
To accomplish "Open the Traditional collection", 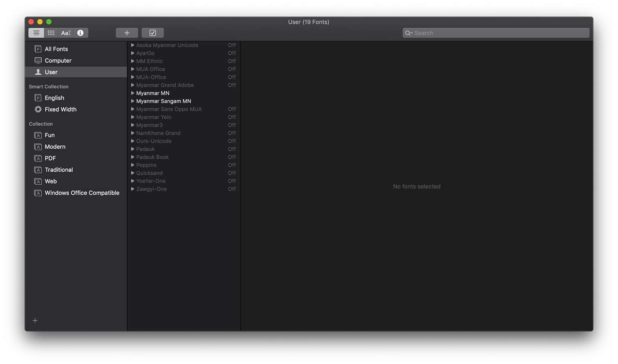I will (x=76, y=170).
